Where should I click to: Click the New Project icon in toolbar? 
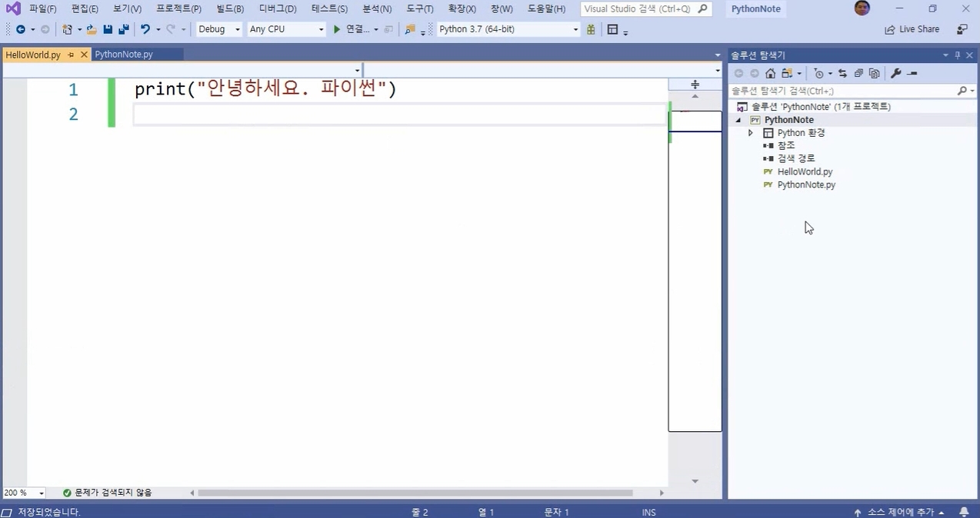(67, 29)
